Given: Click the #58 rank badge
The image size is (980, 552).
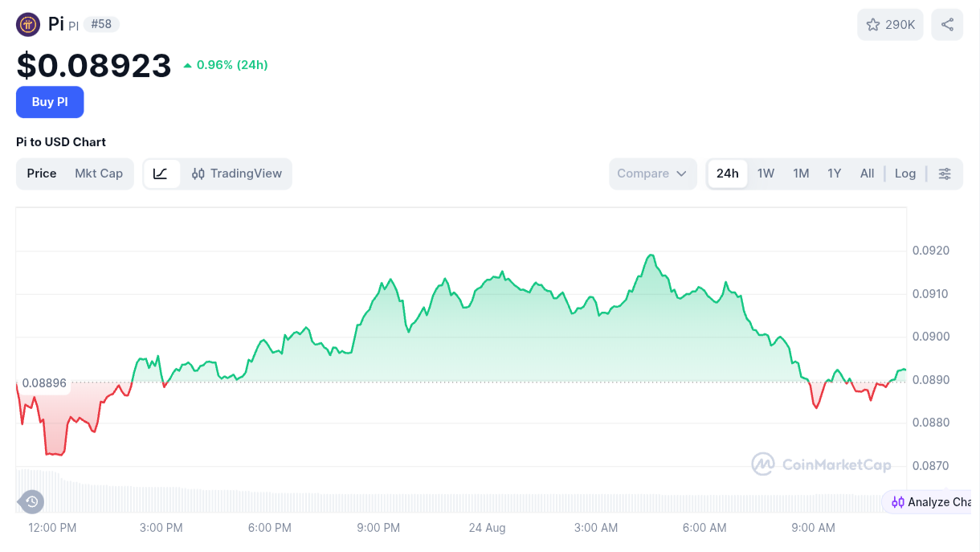Looking at the screenshot, I should point(101,24).
